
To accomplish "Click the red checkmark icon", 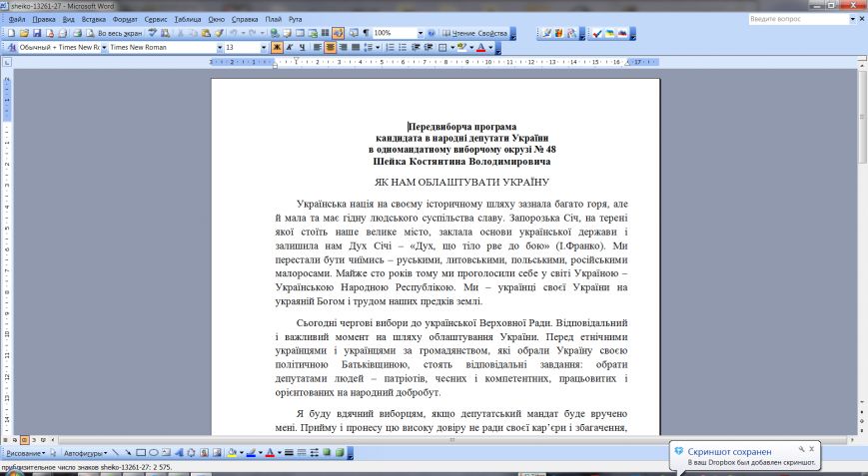I will (x=596, y=33).
